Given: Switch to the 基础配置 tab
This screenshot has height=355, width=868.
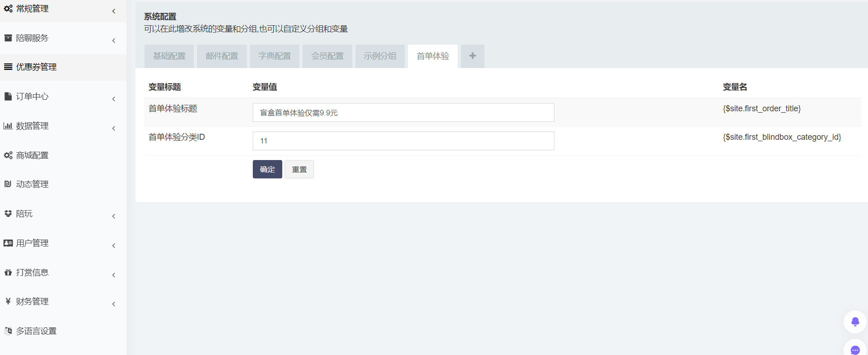Looking at the screenshot, I should [169, 56].
